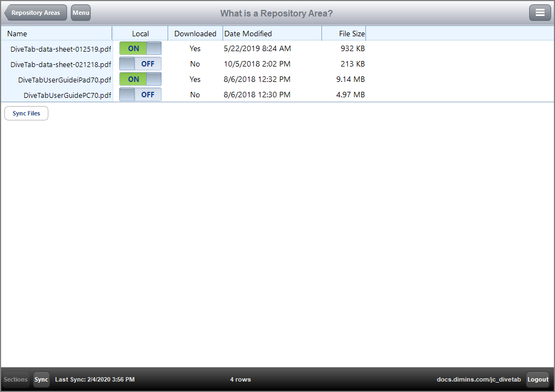
Task: Click Logout in the bottom-right corner
Action: [537, 379]
